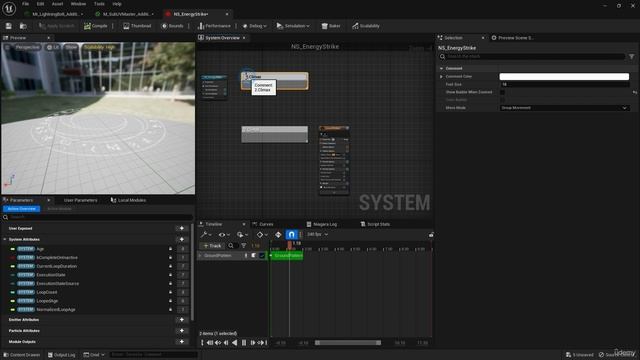Open the timeline playback options menu
Image resolution: width=640 pixels, height=360 pixels.
pyautogui.click(x=242, y=234)
